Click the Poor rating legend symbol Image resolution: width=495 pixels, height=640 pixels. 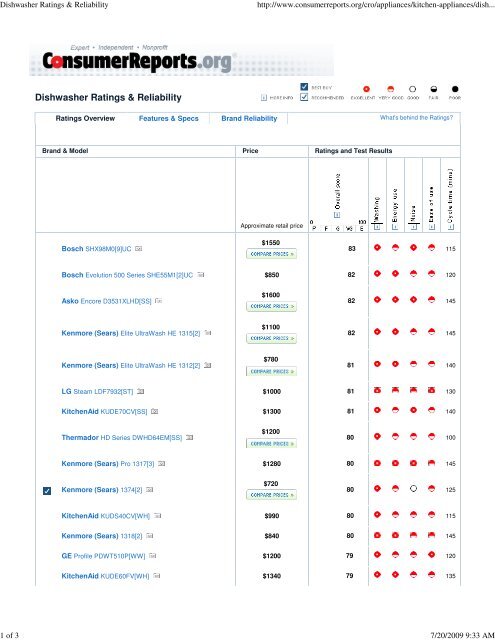[x=455, y=89]
